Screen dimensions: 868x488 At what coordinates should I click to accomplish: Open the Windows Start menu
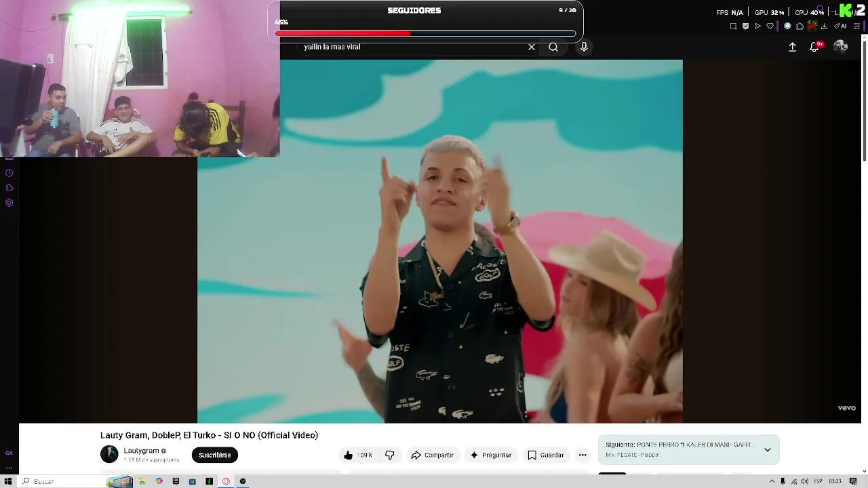(x=8, y=481)
